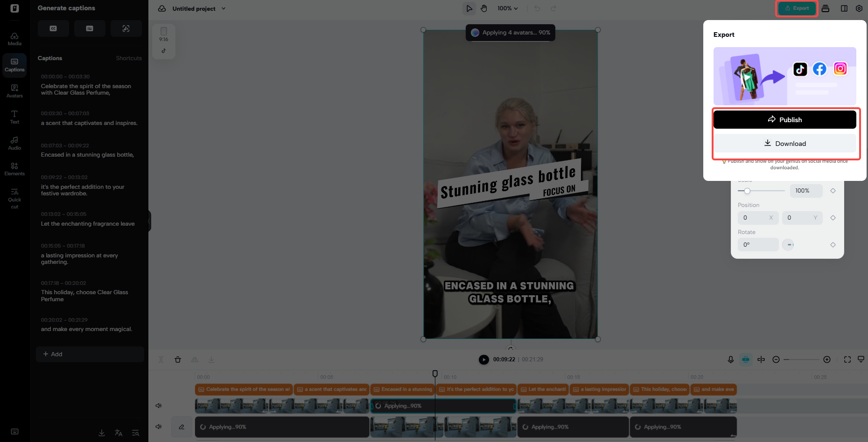
Task: Toggle the Rotate keyframe diamond
Action: [833, 245]
